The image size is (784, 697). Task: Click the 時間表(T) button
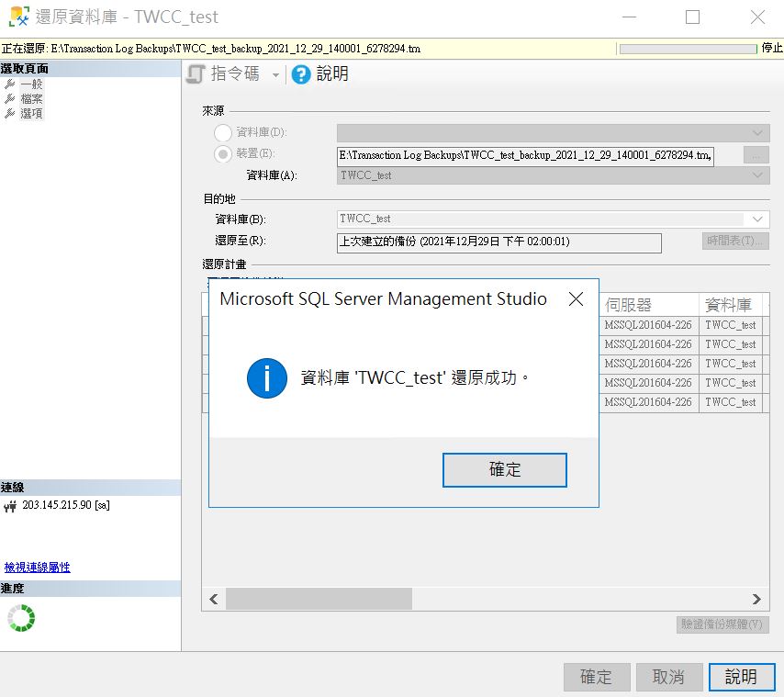(x=735, y=241)
